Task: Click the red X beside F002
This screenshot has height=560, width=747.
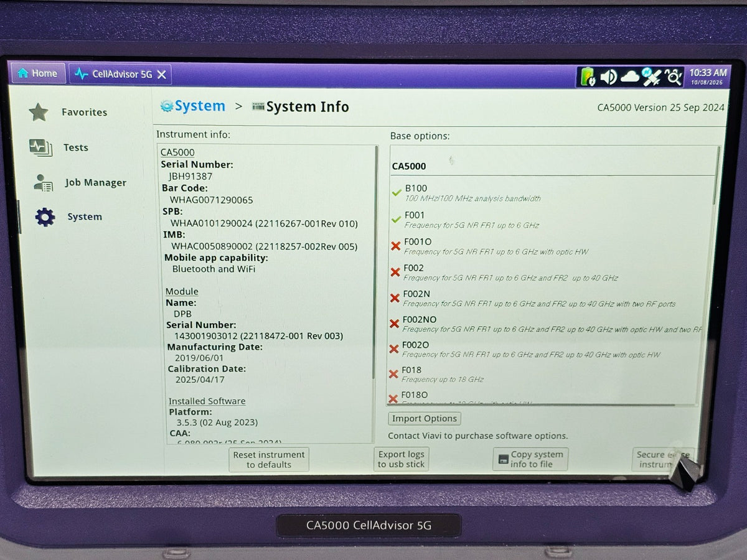Action: coord(395,273)
